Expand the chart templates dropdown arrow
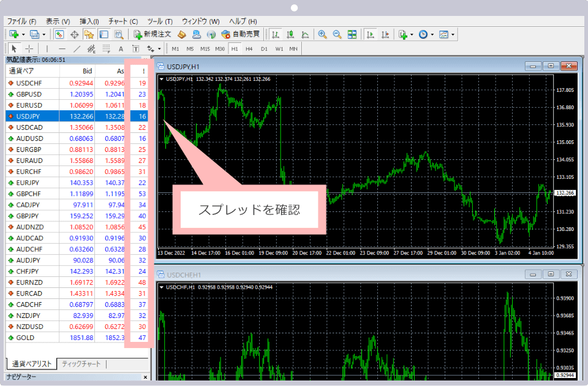The width and height of the screenshot is (588, 386). (453, 34)
